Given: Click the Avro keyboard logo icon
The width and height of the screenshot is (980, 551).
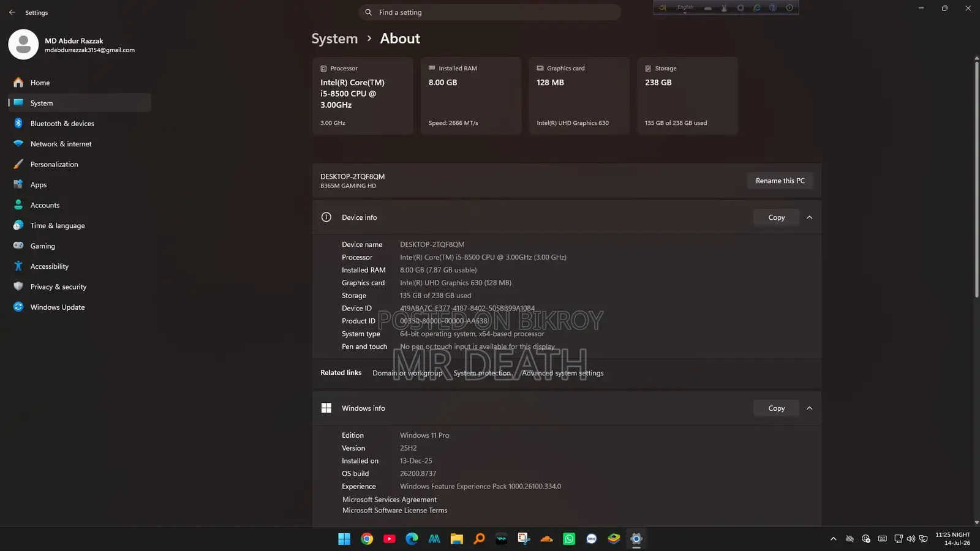Looking at the screenshot, I should (662, 7).
